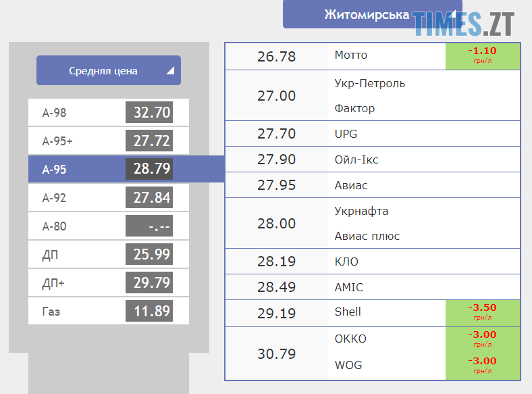Select the A-80 fuel row
The width and height of the screenshot is (532, 394).
tap(108, 226)
